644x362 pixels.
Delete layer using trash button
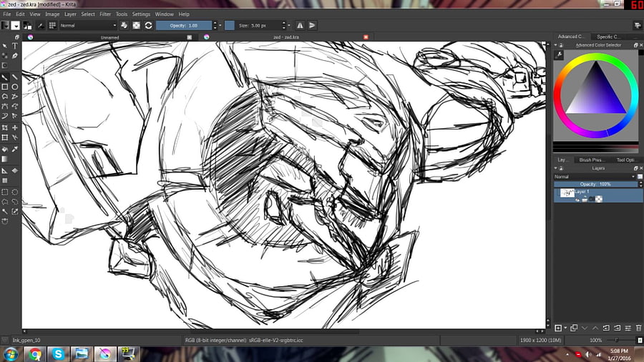click(x=638, y=328)
